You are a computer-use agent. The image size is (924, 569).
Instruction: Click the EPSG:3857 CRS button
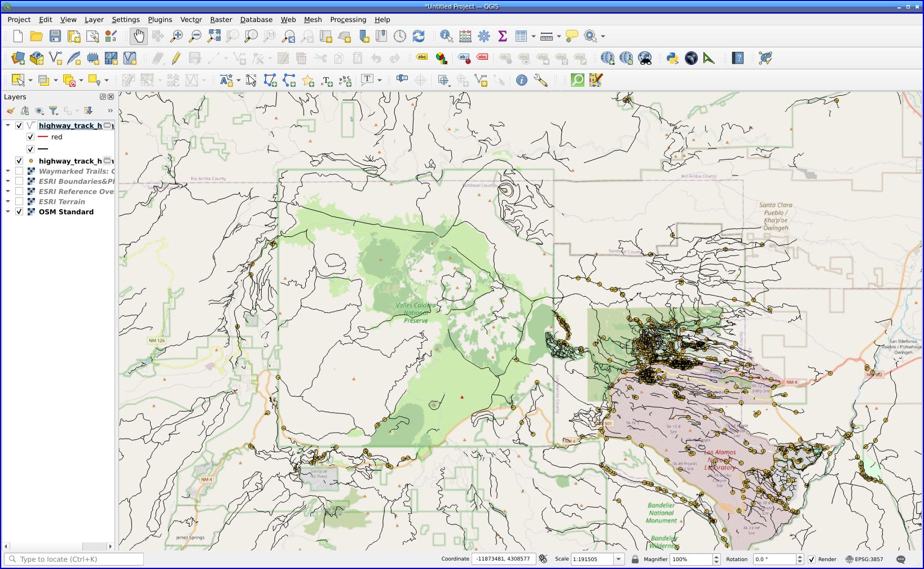(x=864, y=559)
